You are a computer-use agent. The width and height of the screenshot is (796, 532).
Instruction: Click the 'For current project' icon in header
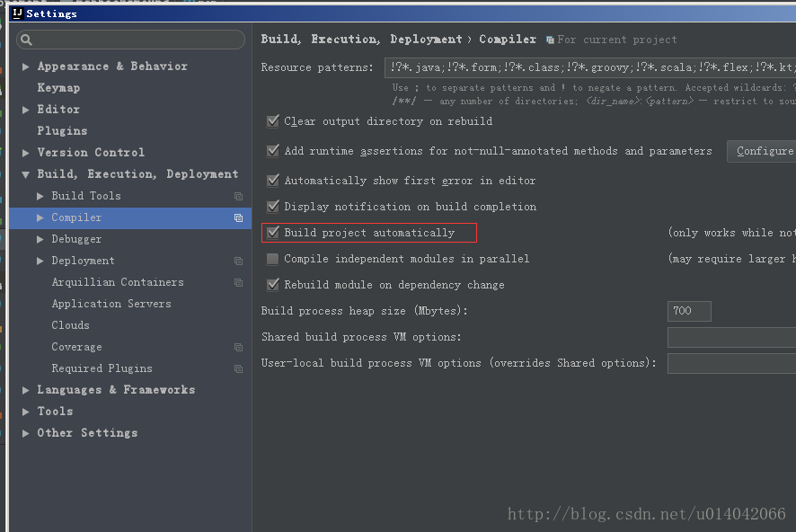pos(550,40)
